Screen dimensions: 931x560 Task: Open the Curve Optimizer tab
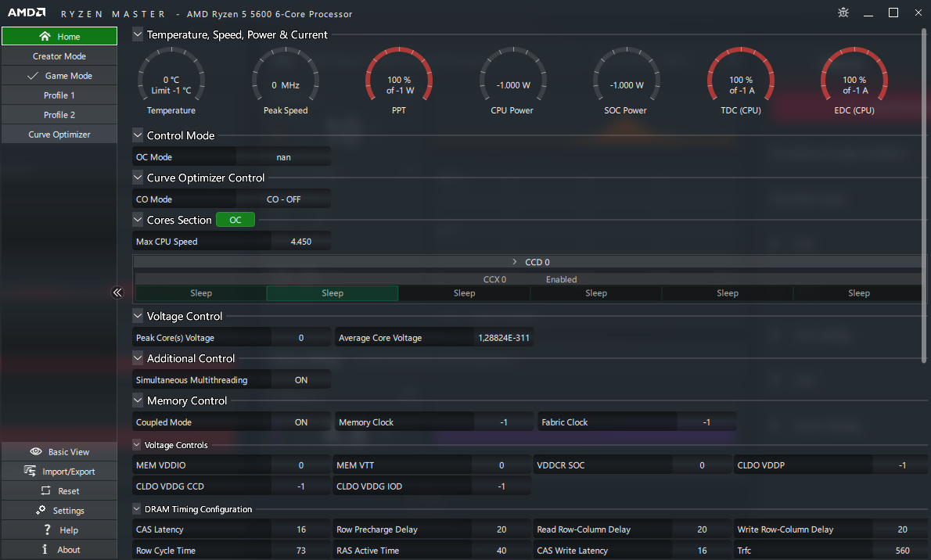pyautogui.click(x=59, y=135)
